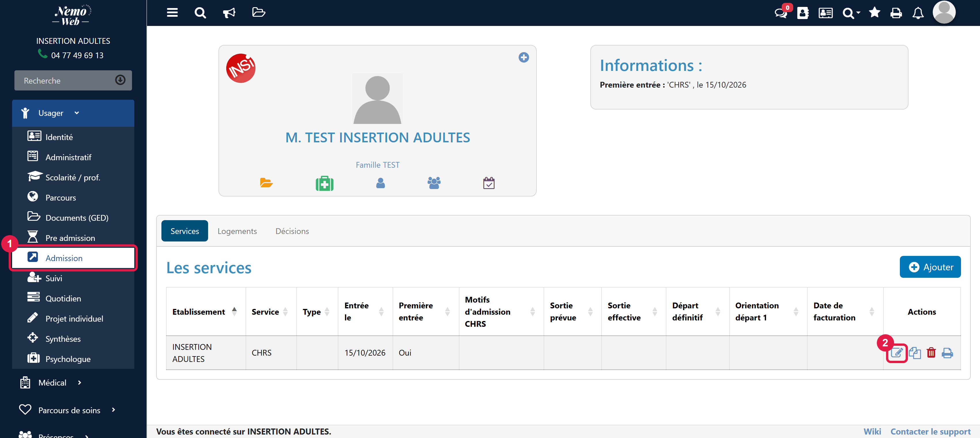
Task: Sort table by Etablissement column
Action: pos(206,311)
